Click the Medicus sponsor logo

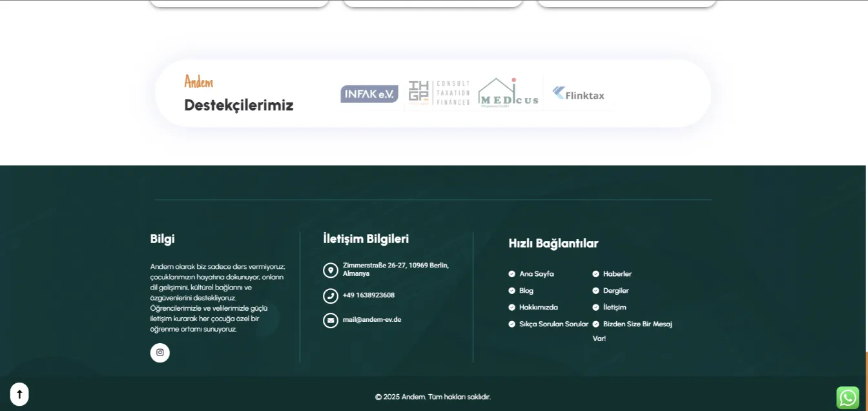(508, 94)
